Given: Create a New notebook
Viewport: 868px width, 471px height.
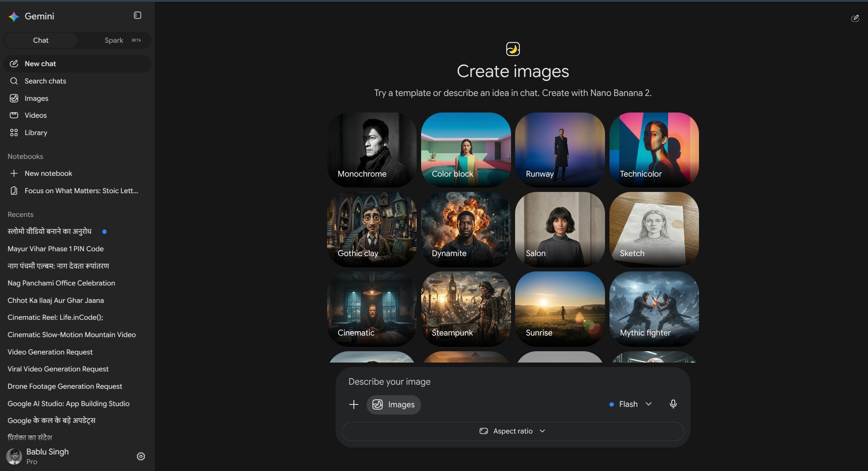Looking at the screenshot, I should click(x=77, y=173).
